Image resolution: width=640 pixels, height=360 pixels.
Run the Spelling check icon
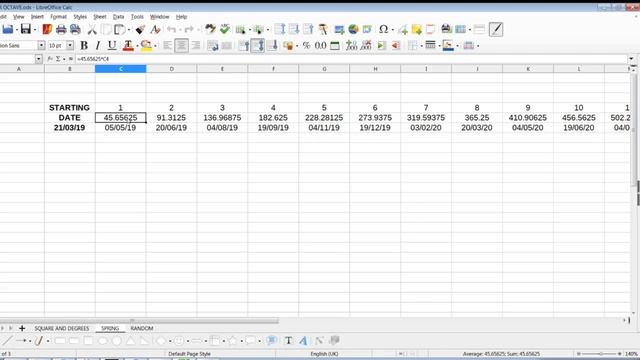(x=225, y=29)
